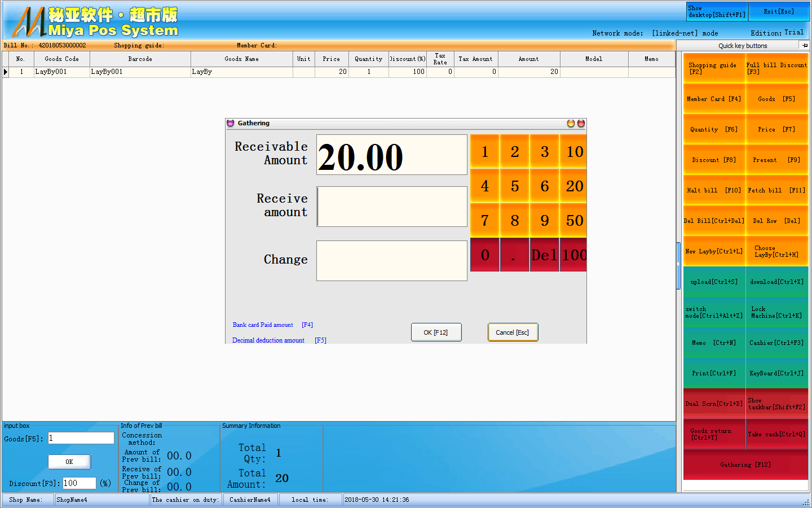Tap keypad digit 5
Viewport: 812px width, 508px height.
(x=515, y=186)
